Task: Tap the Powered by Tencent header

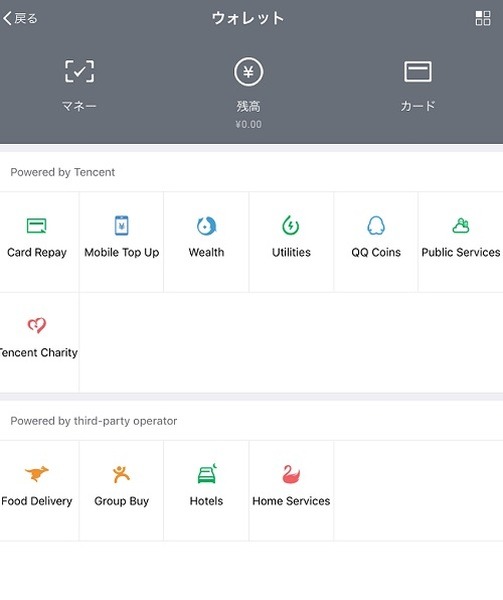Action: pyautogui.click(x=62, y=172)
